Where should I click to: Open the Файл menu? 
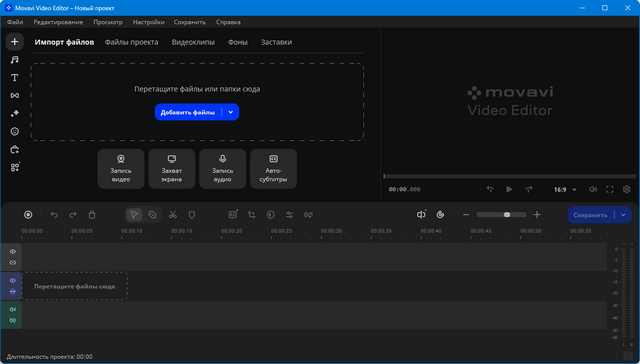click(15, 22)
